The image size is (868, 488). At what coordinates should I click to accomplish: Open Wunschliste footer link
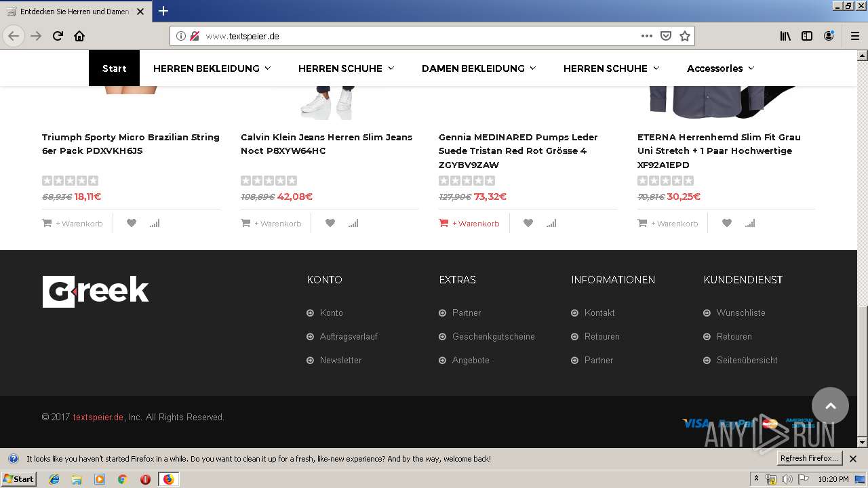coord(741,312)
